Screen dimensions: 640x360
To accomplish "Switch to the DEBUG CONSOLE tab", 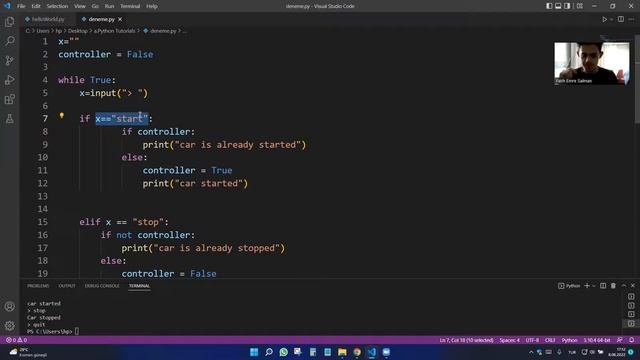I will coord(102,286).
